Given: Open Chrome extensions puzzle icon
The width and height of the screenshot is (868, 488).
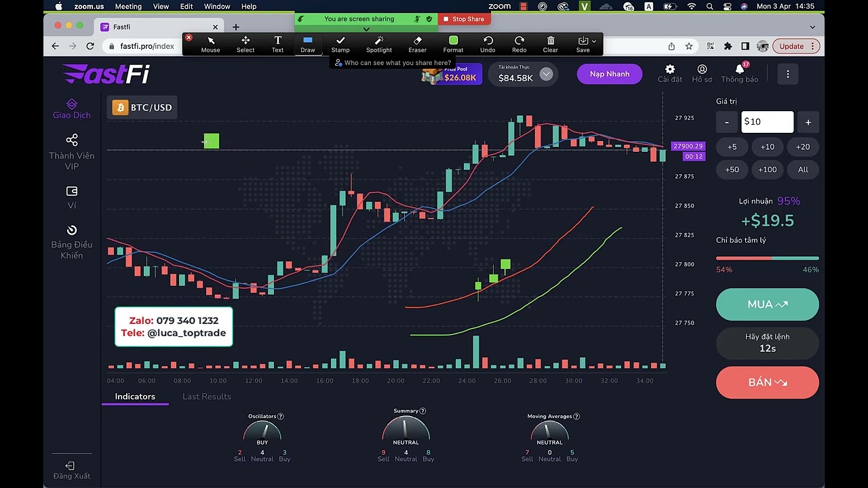Looking at the screenshot, I should pos(728,46).
